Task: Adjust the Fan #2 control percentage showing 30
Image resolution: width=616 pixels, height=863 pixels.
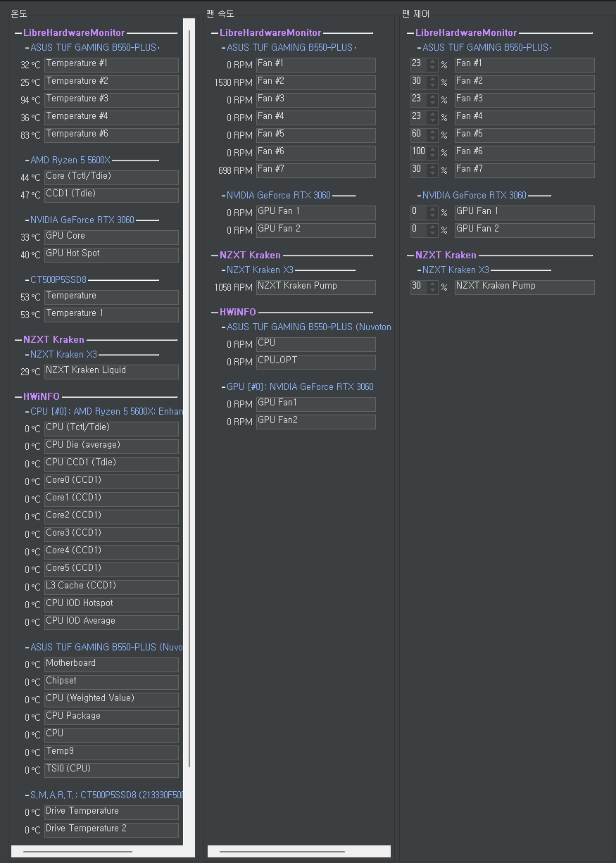Action: tap(425, 82)
